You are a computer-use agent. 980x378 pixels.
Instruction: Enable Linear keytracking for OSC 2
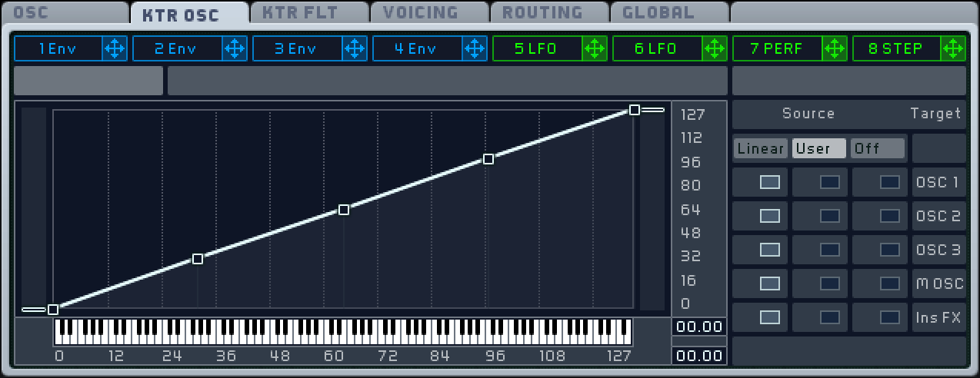click(770, 216)
